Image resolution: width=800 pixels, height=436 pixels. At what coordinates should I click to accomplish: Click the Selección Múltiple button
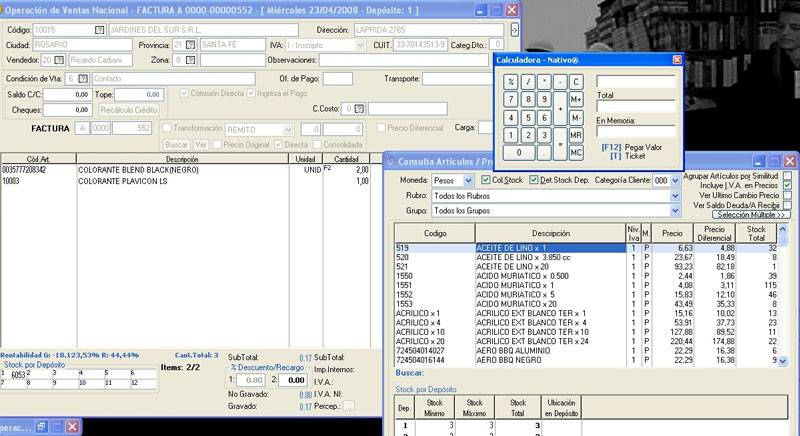click(751, 215)
